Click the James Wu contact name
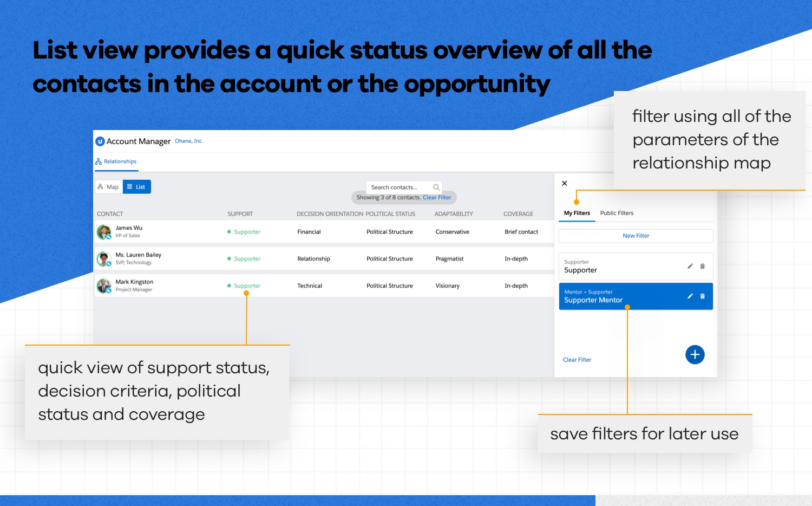812x506 pixels. pyautogui.click(x=129, y=228)
